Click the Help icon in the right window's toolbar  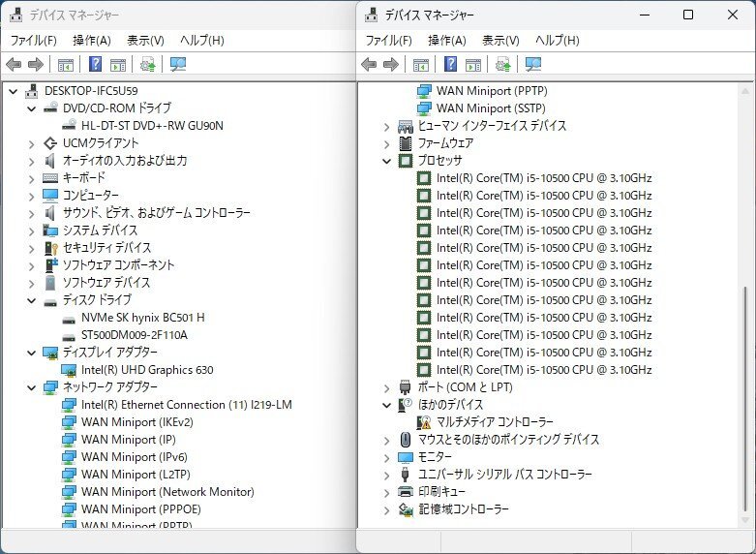(451, 65)
